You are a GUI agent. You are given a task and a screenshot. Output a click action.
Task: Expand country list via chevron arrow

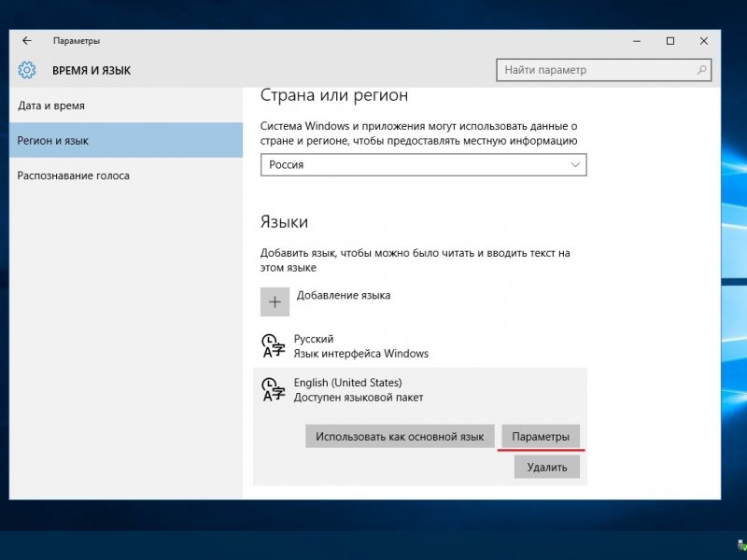tap(575, 165)
